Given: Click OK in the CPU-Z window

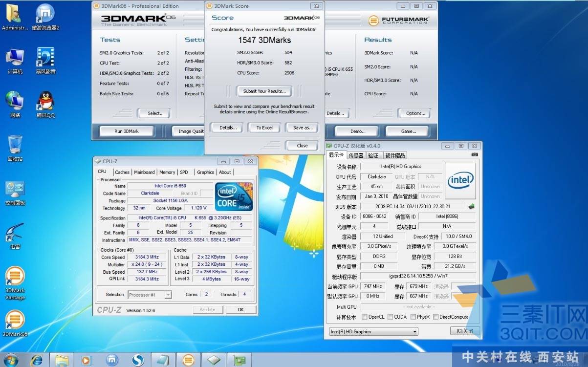Looking at the screenshot, I should click(240, 309).
